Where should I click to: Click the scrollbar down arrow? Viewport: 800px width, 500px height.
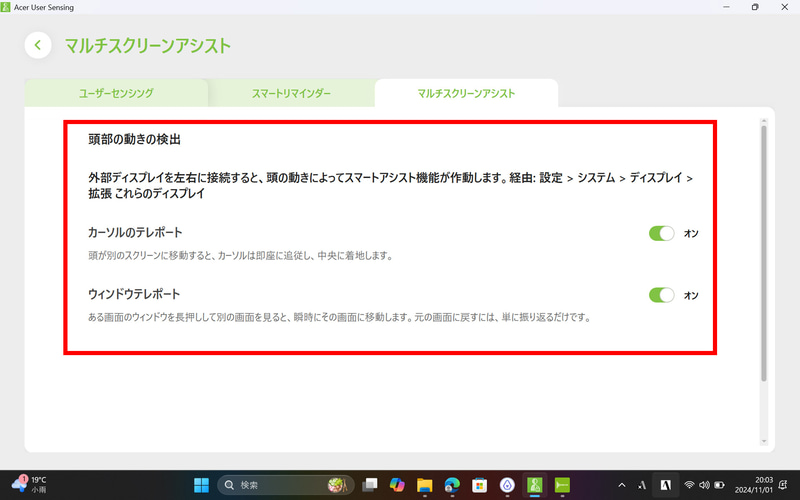pos(764,441)
